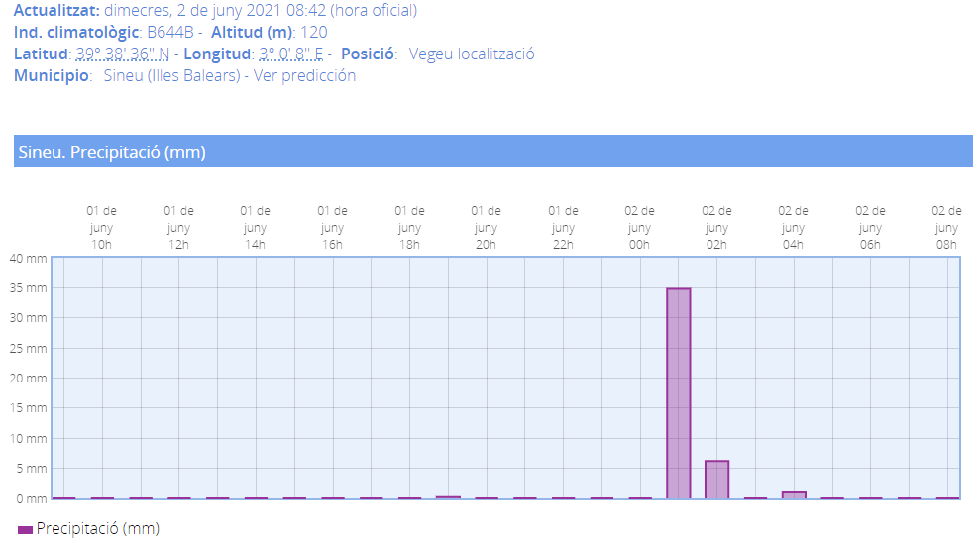Select the 6 mm bar at 02h
The height and width of the screenshot is (545, 980).
716,480
